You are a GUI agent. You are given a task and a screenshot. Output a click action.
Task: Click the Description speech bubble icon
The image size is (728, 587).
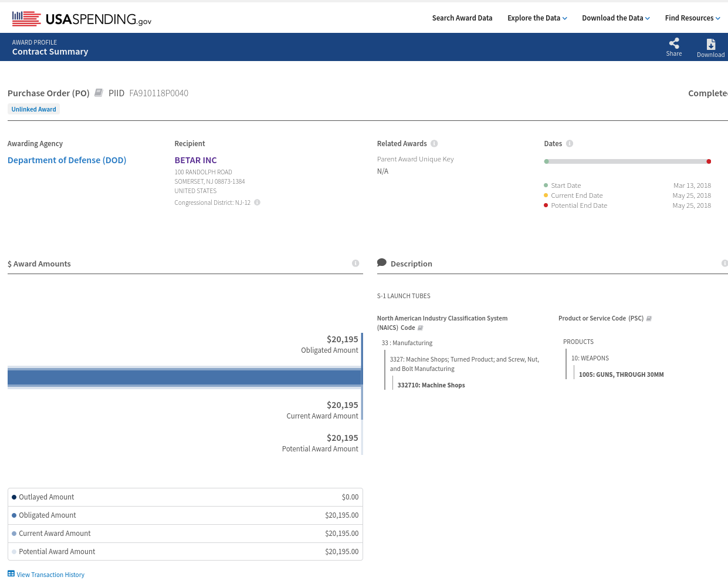click(x=382, y=263)
